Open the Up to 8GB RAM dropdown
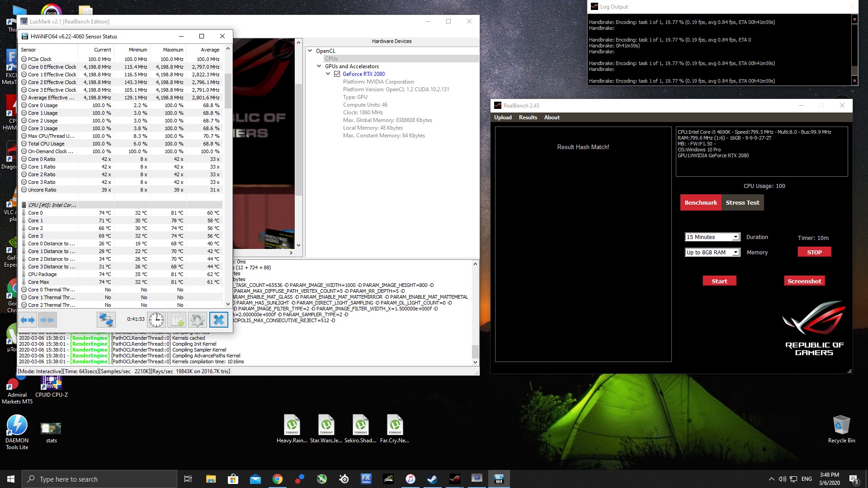This screenshot has height=488, width=868. [712, 253]
